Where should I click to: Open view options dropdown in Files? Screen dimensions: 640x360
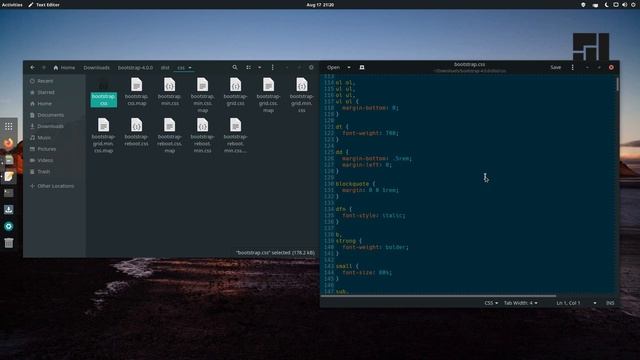point(260,67)
